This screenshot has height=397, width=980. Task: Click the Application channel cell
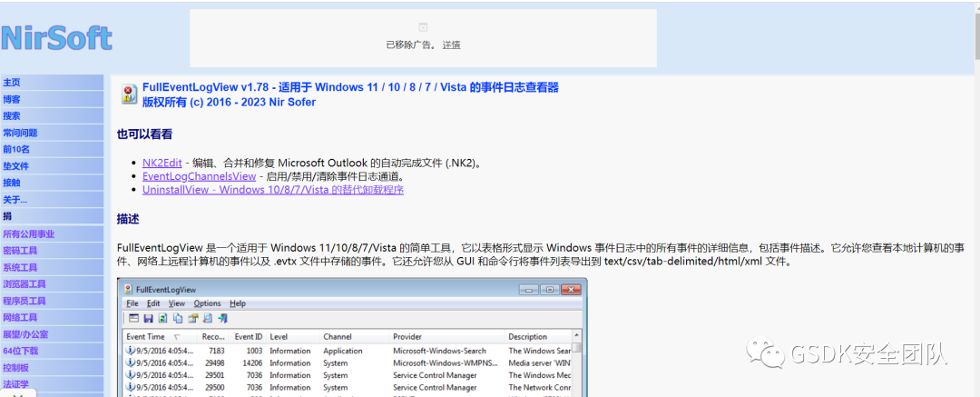pyautogui.click(x=342, y=351)
